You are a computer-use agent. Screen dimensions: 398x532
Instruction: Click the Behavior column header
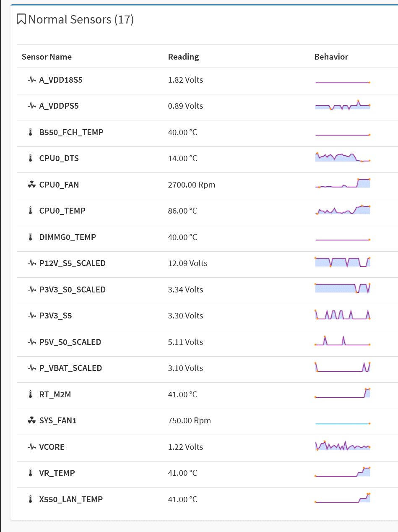[331, 57]
